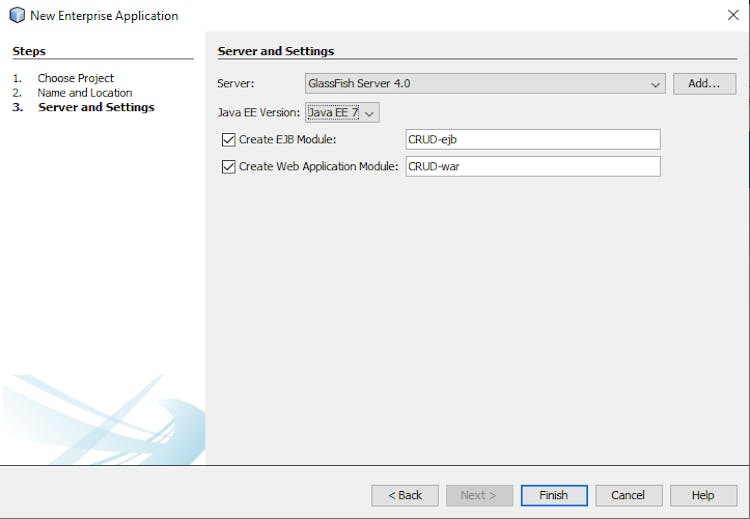Select the Name and Location step
Image resolution: width=750 pixels, height=519 pixels.
click(85, 93)
